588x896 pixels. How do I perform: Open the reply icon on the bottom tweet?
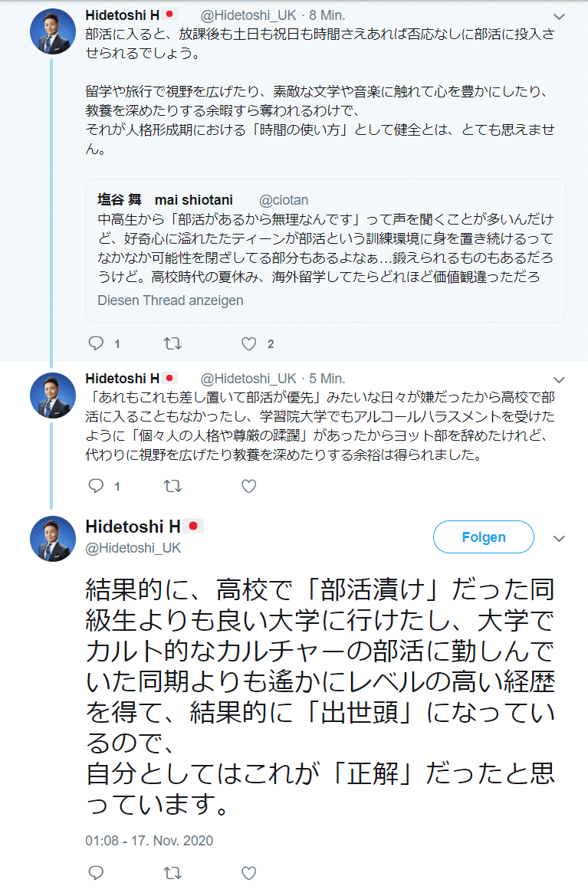(x=95, y=872)
